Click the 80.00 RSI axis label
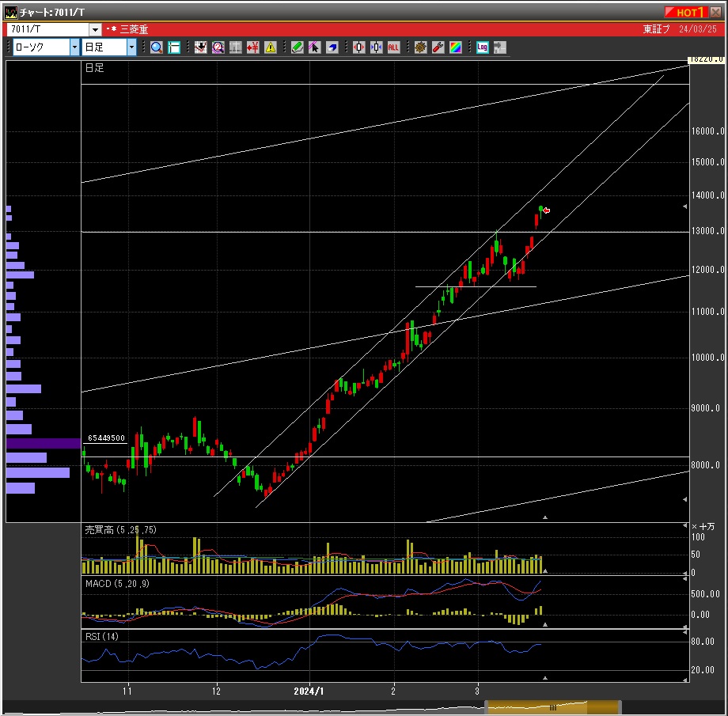Screen dimensions: 728x716 pyautogui.click(x=703, y=642)
